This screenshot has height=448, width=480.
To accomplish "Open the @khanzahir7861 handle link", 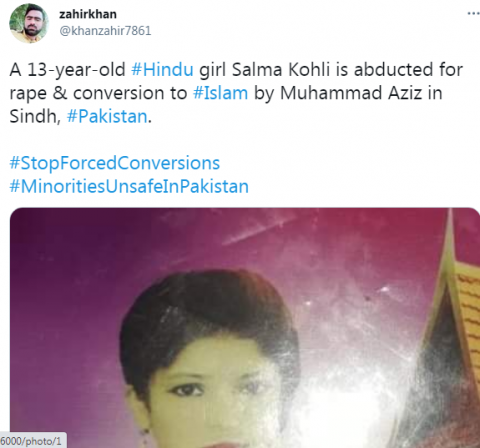I will pos(105,31).
